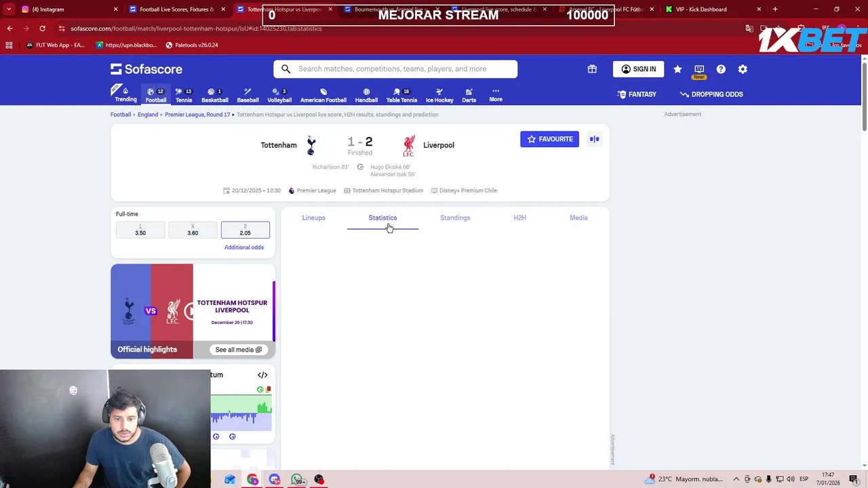
Task: Select the Baseball sport icon
Action: (248, 95)
